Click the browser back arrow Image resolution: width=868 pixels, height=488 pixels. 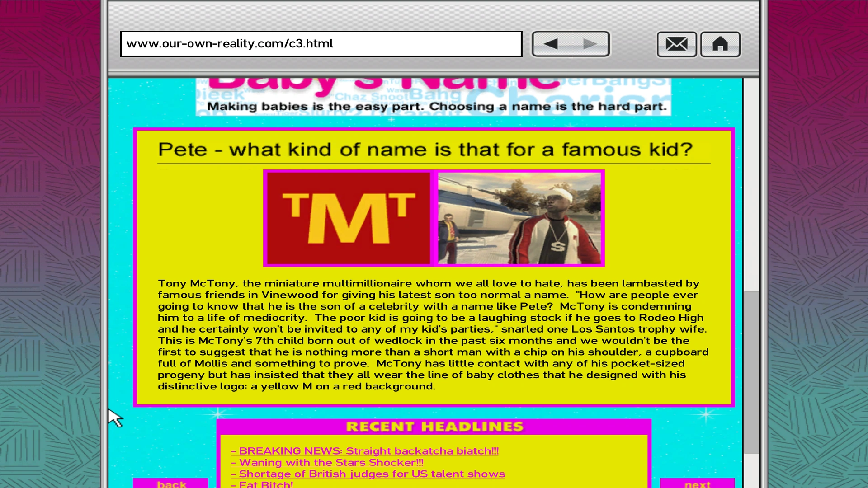(x=551, y=44)
